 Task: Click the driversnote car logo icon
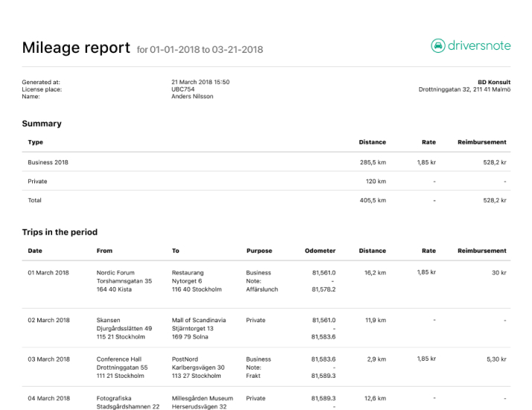pyautogui.click(x=437, y=45)
